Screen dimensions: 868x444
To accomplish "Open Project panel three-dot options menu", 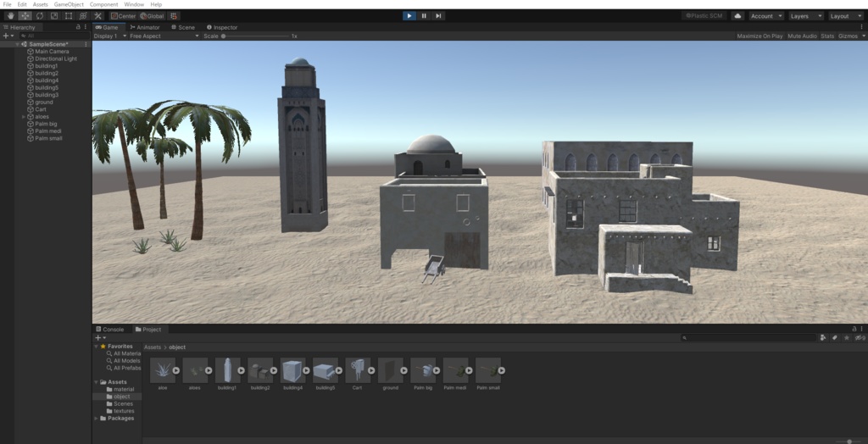I will [x=861, y=329].
